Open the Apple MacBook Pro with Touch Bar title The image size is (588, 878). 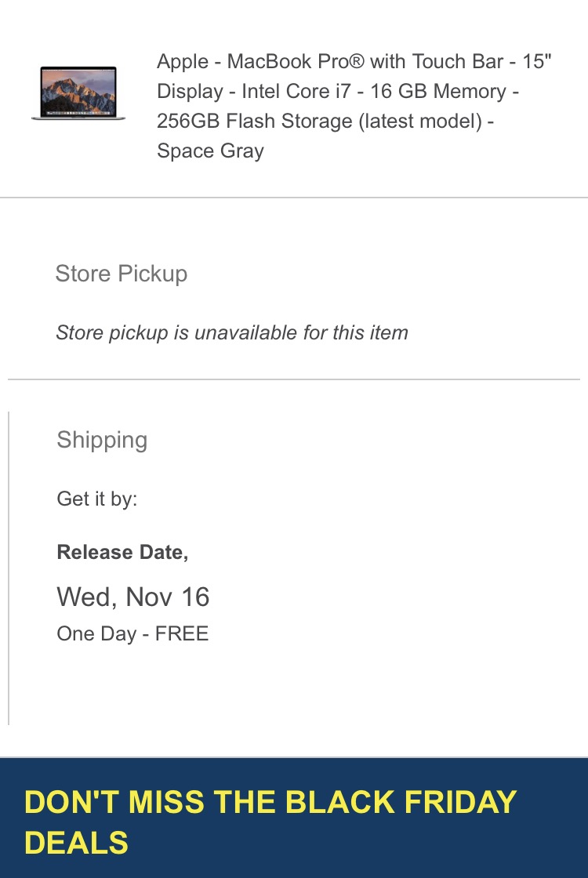[354, 106]
